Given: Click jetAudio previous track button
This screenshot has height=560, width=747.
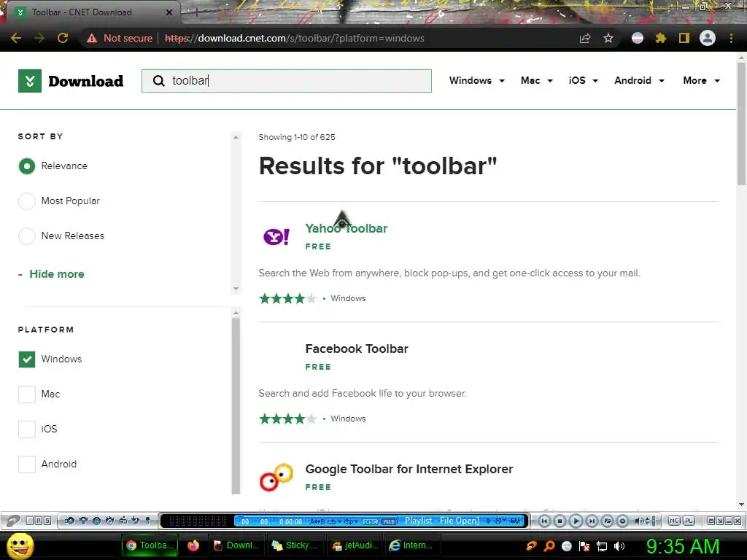Looking at the screenshot, I should click(544, 521).
